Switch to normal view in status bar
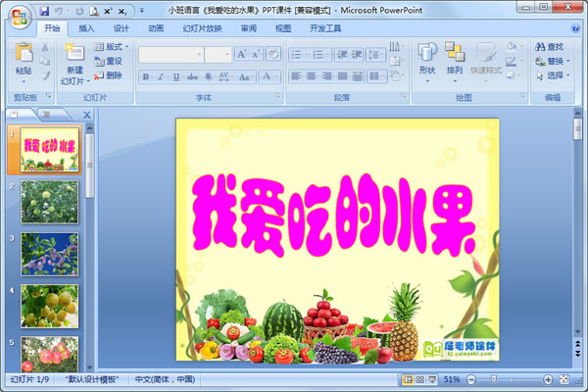588x392 pixels. [x=408, y=379]
